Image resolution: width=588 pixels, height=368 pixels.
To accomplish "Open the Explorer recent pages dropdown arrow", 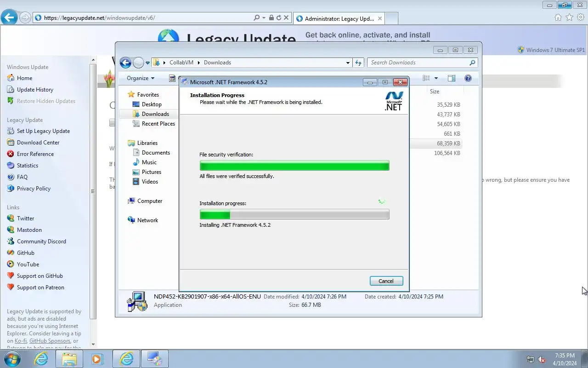I will pos(147,63).
